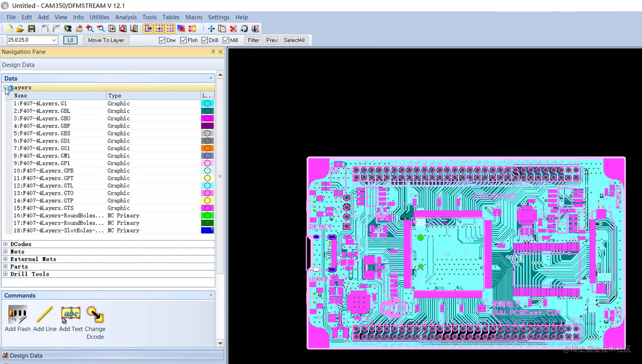Activate the Zoom In magnifier tool
This screenshot has width=642, height=364.
(x=90, y=28)
